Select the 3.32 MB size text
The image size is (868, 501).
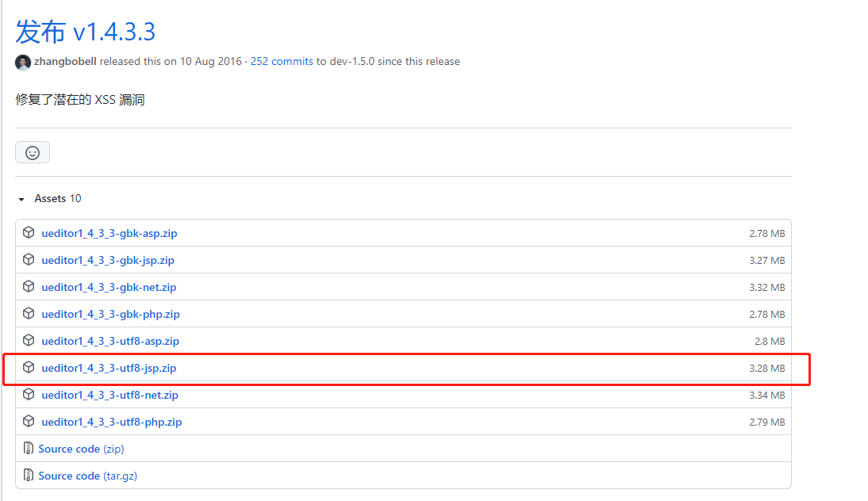point(766,288)
